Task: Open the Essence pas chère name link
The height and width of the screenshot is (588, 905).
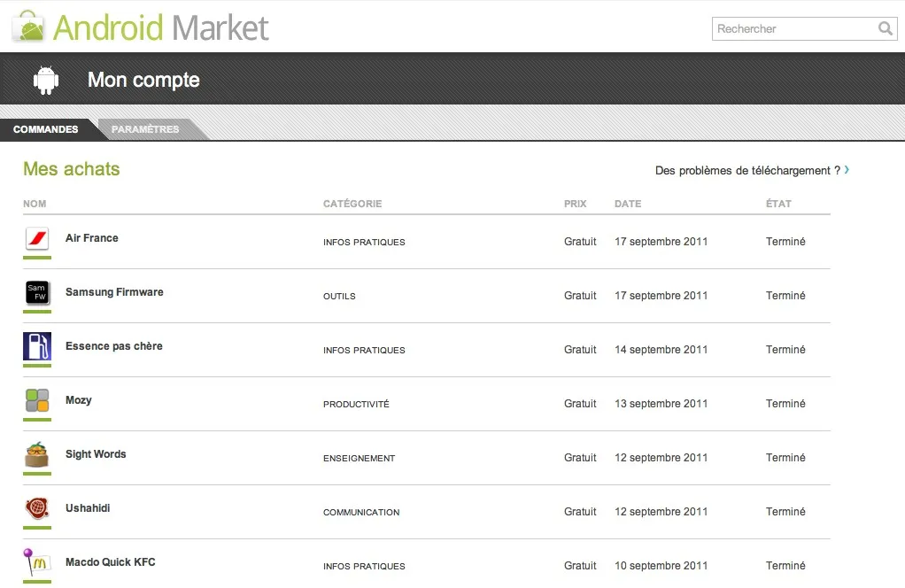Action: 113,346
